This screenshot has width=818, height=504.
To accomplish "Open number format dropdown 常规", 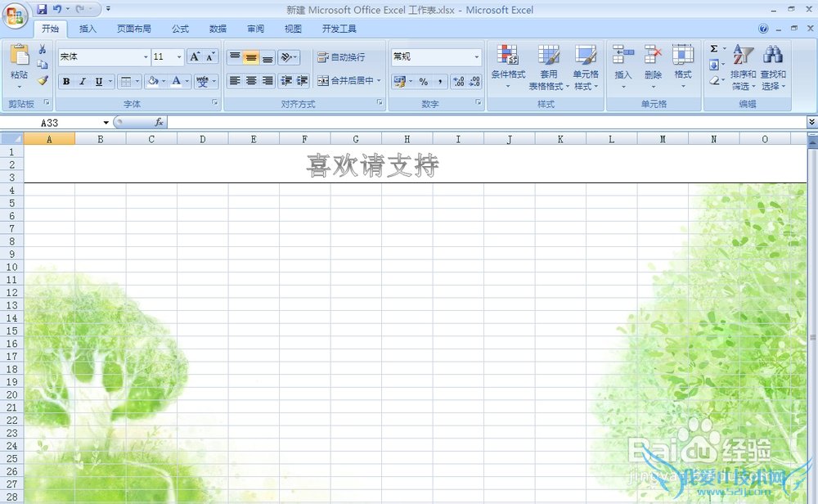I will coord(476,57).
